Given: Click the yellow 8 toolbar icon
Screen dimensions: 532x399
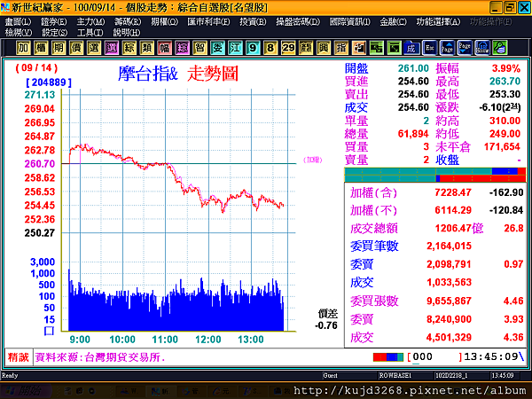Looking at the screenshot, I should pos(270,48).
